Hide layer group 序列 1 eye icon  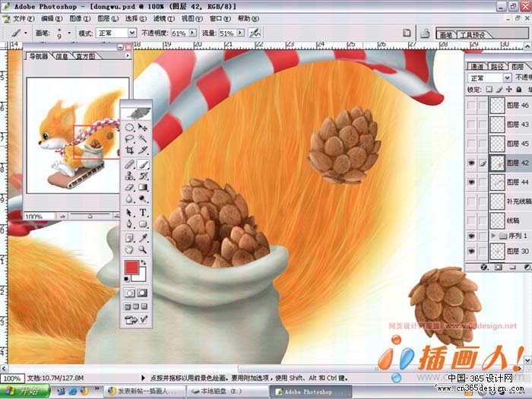point(471,236)
